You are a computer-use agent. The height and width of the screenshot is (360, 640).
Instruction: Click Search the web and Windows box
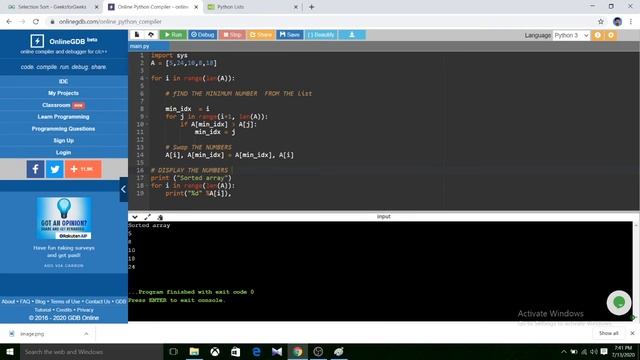(x=91, y=351)
